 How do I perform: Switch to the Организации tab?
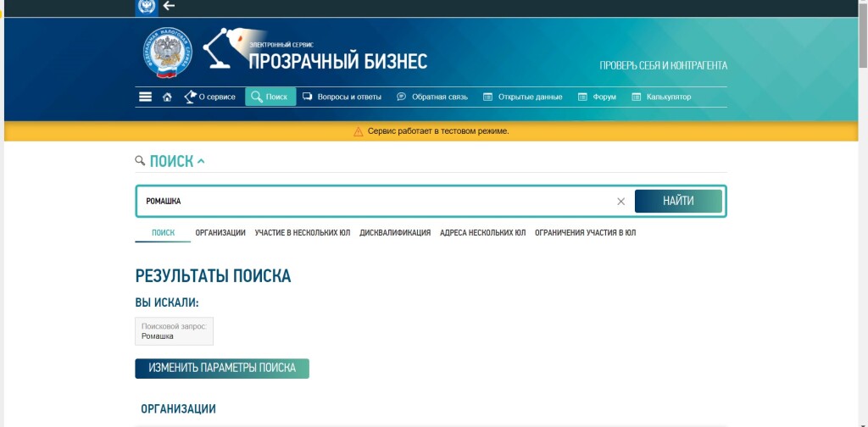coord(220,233)
